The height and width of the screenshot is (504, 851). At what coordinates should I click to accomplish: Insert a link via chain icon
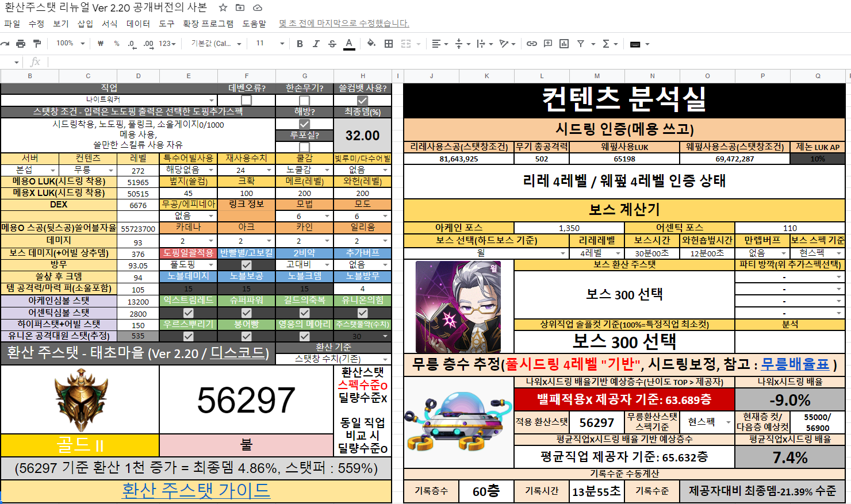click(532, 44)
